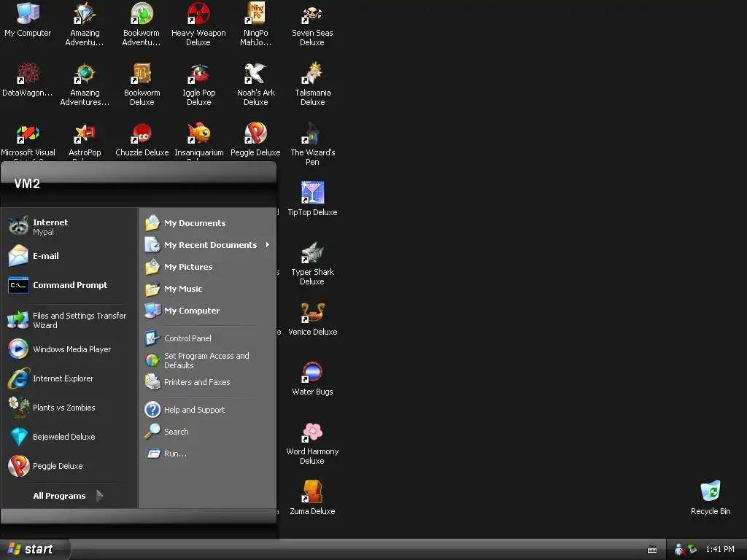Launch Windows Media Player from the Start menu
This screenshot has height=560, width=747.
[69, 349]
